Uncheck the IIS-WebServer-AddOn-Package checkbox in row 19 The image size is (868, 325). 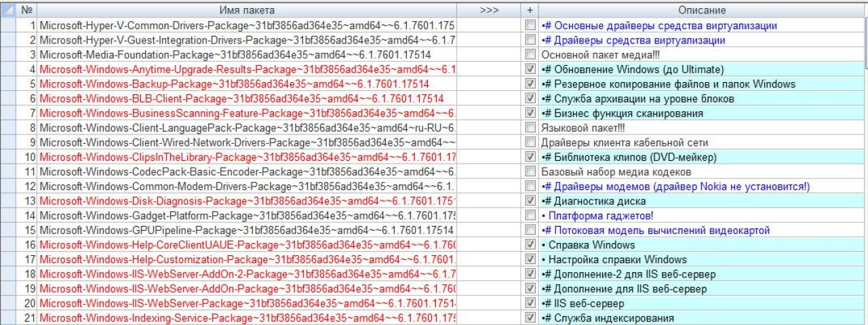(x=530, y=288)
